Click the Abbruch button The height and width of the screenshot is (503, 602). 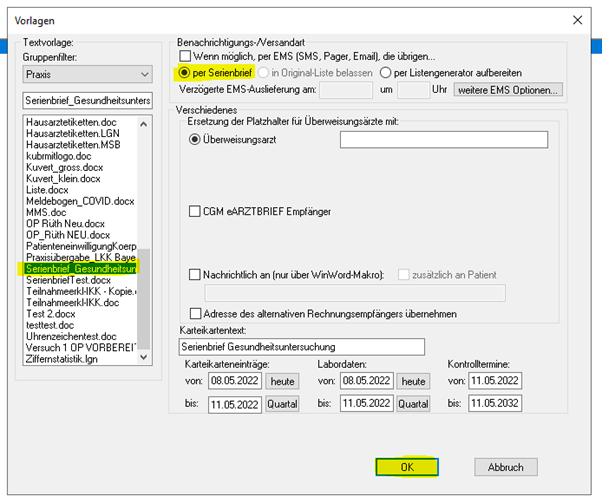pos(505,467)
